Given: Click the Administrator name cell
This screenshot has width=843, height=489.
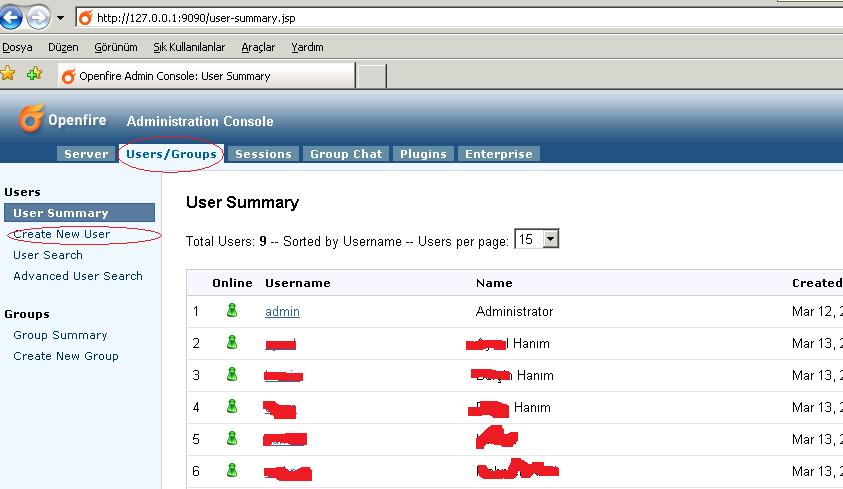Looking at the screenshot, I should point(515,312).
